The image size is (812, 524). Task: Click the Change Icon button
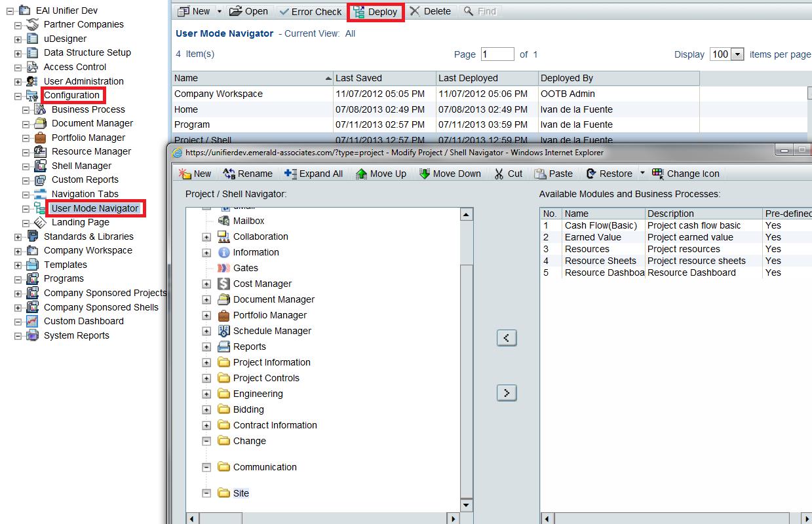[x=686, y=174]
